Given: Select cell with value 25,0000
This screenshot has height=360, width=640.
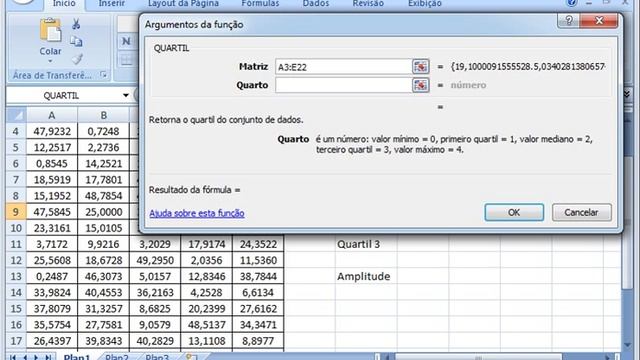Looking at the screenshot, I should [104, 212].
